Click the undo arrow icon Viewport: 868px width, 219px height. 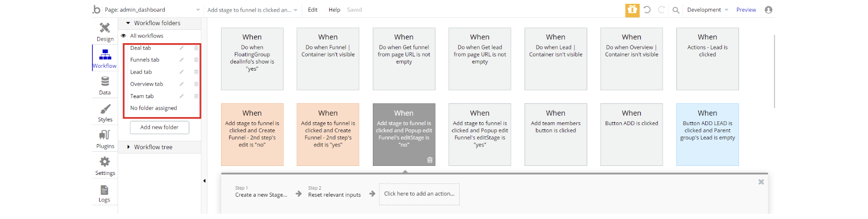point(647,9)
